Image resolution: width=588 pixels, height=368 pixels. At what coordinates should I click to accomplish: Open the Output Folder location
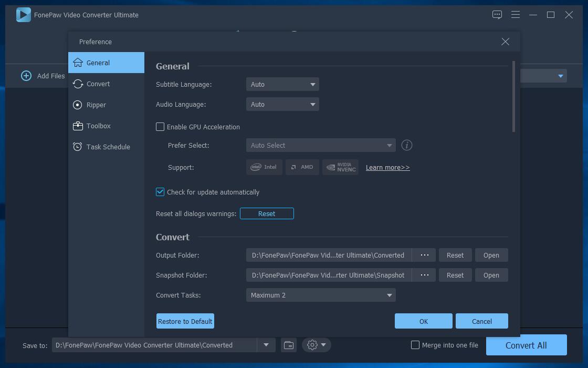click(x=491, y=255)
